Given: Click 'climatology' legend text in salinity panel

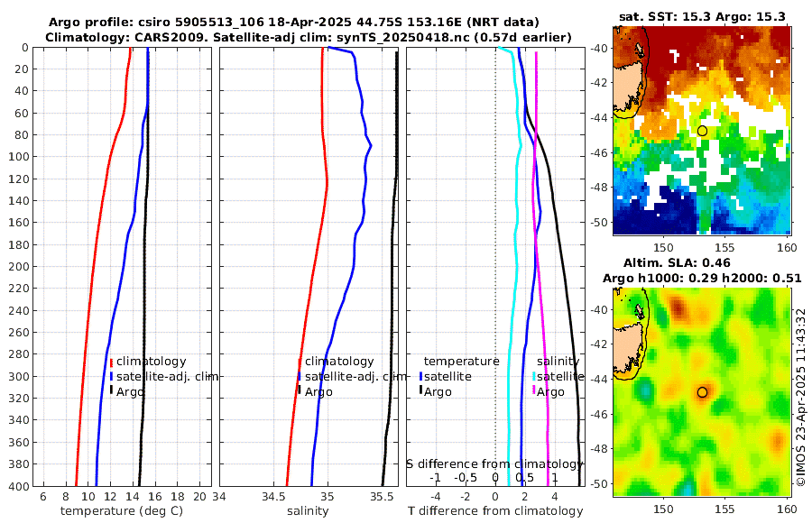Looking at the screenshot, I should pos(339,362).
